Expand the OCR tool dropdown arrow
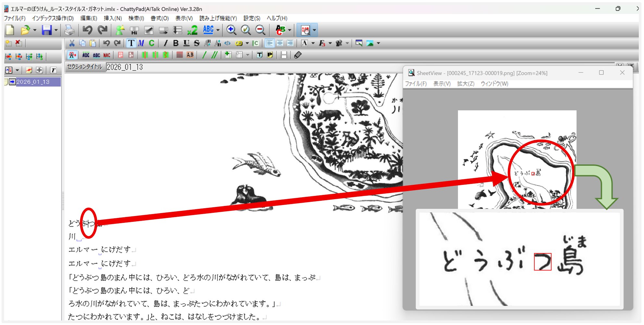This screenshot has width=644, height=325. coord(314,30)
